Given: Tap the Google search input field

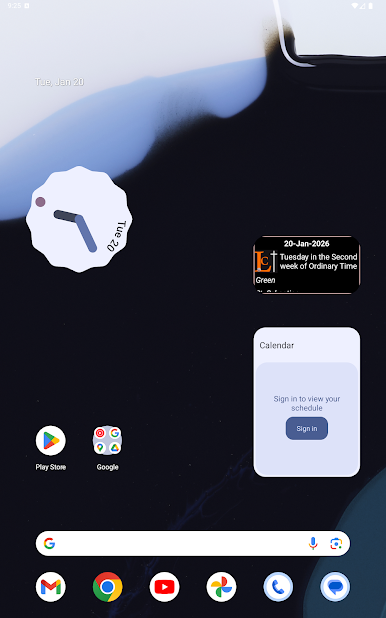Looking at the screenshot, I should click(x=193, y=544).
